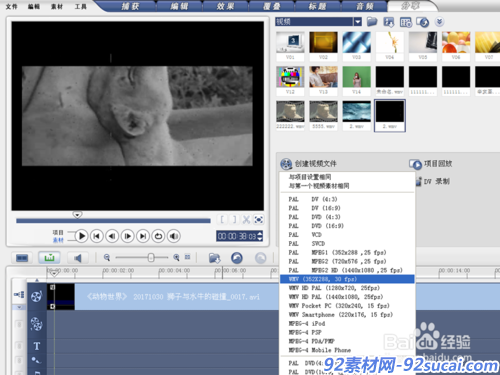
Task: Switch to the 音频 step tab
Action: [364, 6]
